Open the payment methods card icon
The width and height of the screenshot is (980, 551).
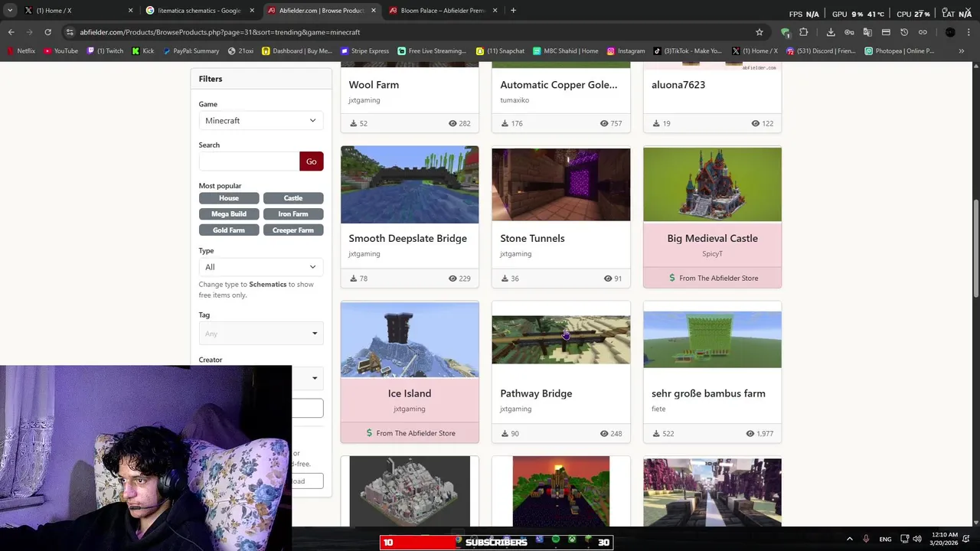[x=886, y=32]
